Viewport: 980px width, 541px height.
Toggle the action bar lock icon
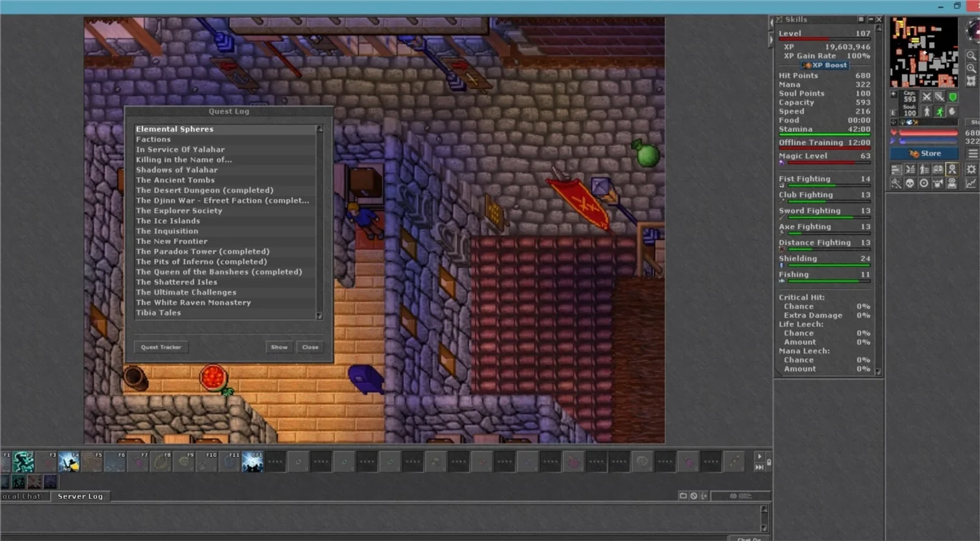coord(769,462)
